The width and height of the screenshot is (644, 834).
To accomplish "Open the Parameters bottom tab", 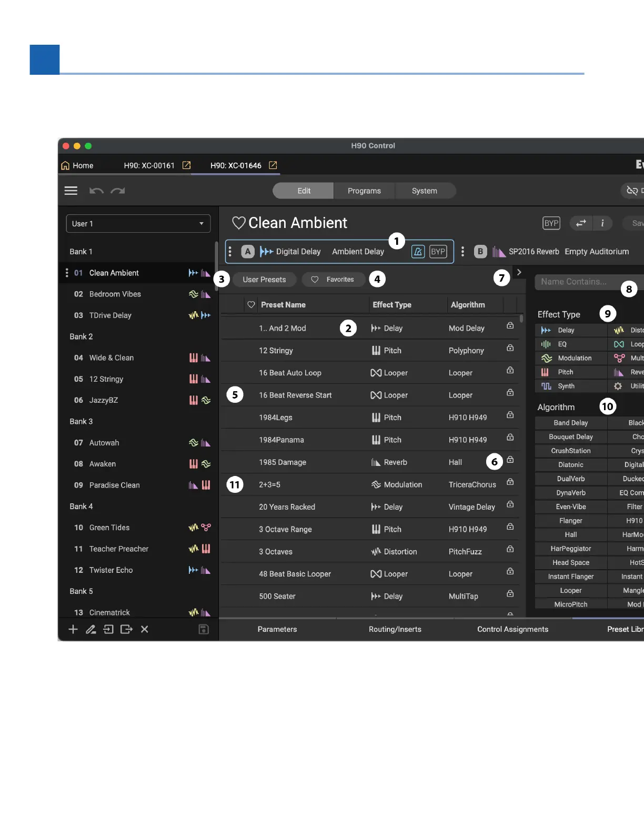I will [x=277, y=629].
